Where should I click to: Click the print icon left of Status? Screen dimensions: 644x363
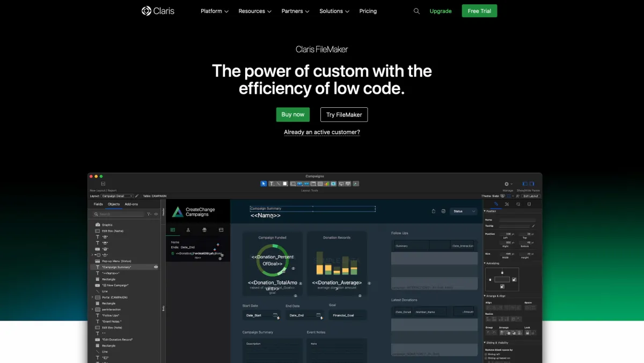(443, 211)
